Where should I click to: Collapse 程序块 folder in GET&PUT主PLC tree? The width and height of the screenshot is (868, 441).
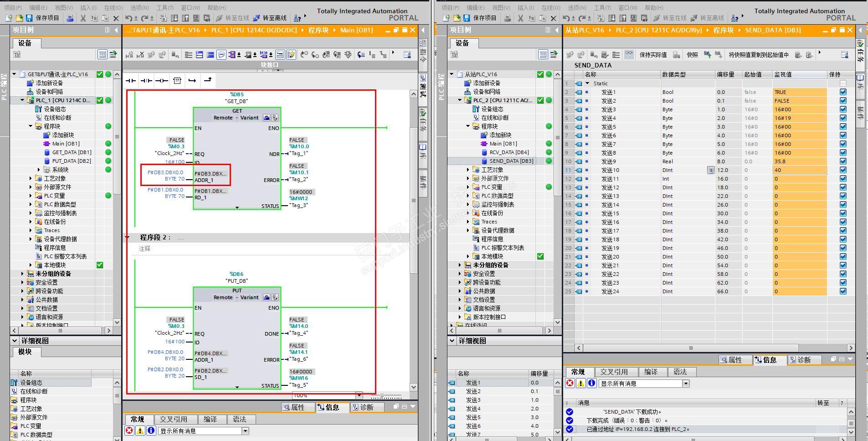pyautogui.click(x=31, y=126)
